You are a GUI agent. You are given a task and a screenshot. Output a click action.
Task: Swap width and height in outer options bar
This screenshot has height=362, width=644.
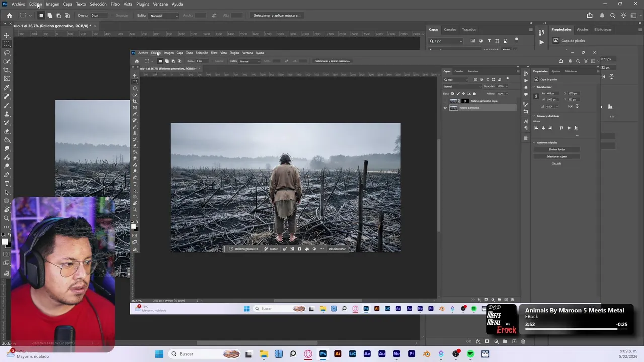coord(214,16)
